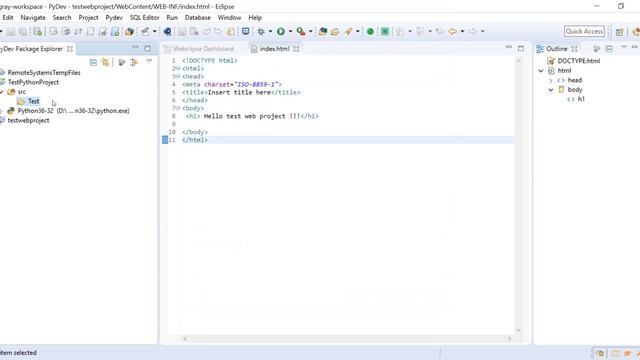This screenshot has width=640, height=360.
Task: Open the Database menu
Action: click(x=198, y=18)
